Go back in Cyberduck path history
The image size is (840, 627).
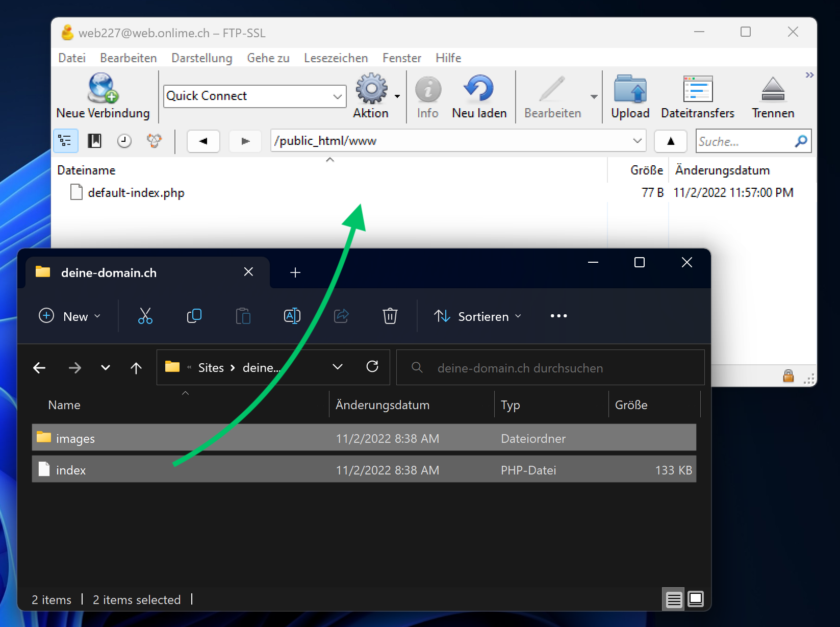[203, 141]
